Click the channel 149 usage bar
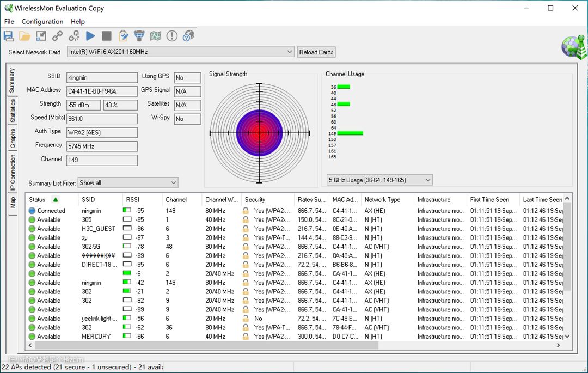The width and height of the screenshot is (588, 373). [350, 133]
